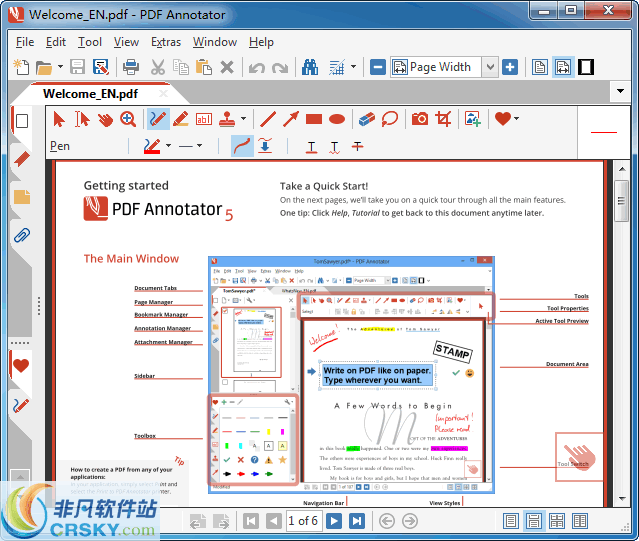Expand the Open recent files arrow
639x541 pixels.
pos(60,66)
